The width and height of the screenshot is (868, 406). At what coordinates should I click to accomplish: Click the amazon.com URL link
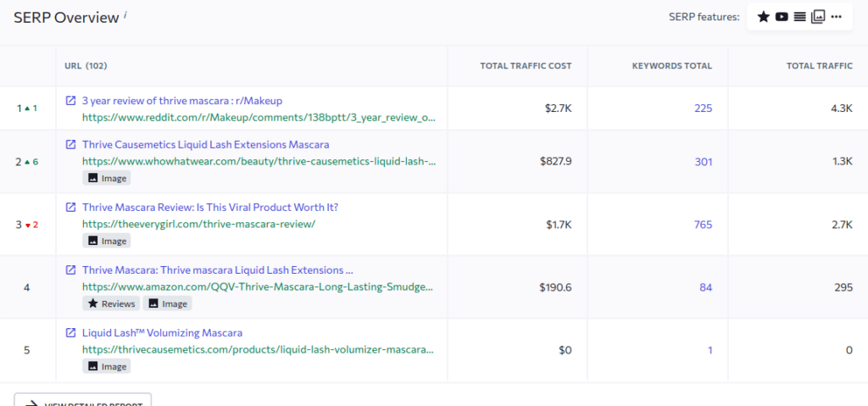tap(258, 287)
